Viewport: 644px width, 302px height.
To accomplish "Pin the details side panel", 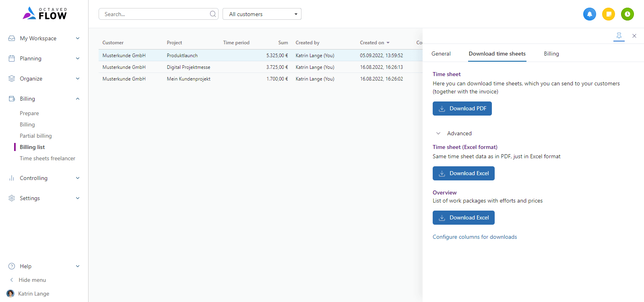I will [x=619, y=36].
